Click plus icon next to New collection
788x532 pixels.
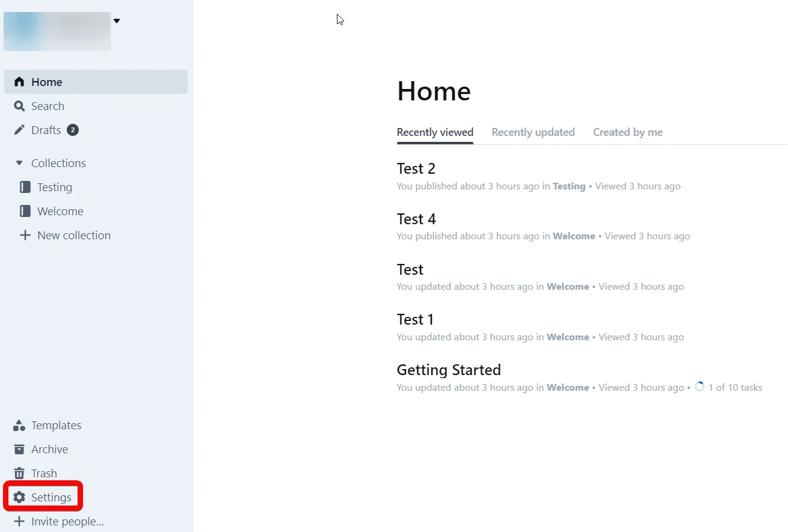[x=25, y=235]
